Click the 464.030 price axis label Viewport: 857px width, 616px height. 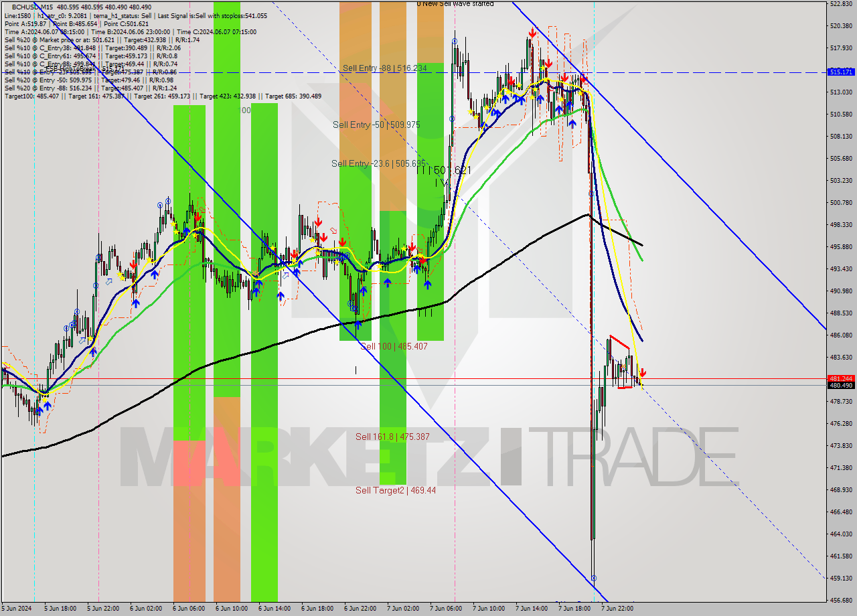[x=841, y=534]
